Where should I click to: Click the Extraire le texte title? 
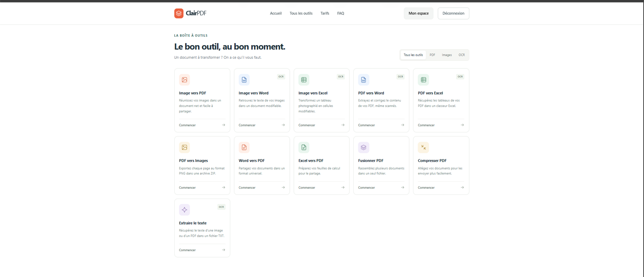[193, 223]
